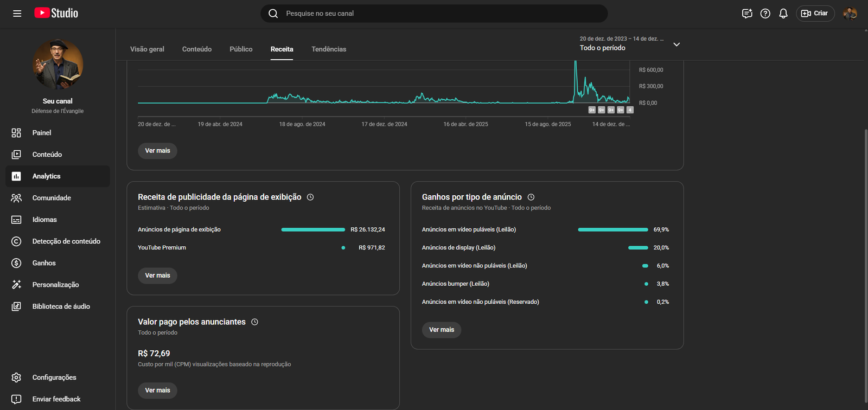Select Analytics in the sidebar
Screen dimensions: 868x410
coord(58,176)
